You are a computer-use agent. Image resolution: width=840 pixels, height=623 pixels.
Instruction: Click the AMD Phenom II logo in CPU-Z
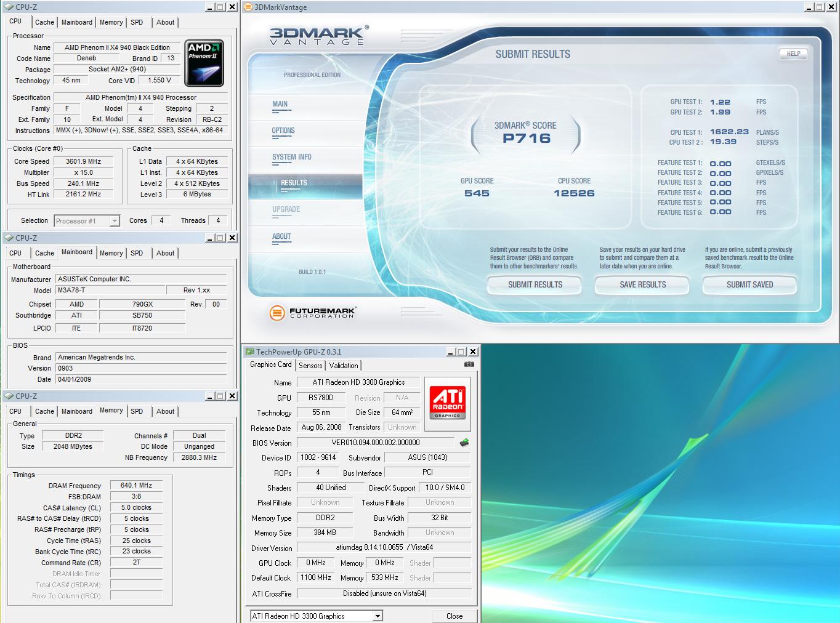pyautogui.click(x=204, y=63)
